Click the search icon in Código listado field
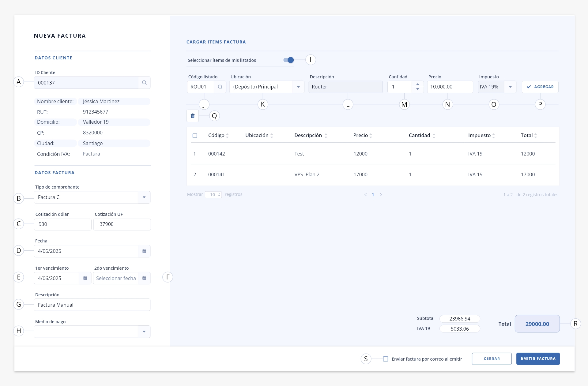 220,87
